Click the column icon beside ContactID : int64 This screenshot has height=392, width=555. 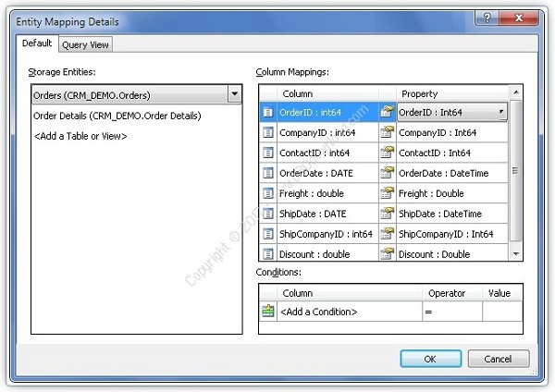tap(268, 153)
